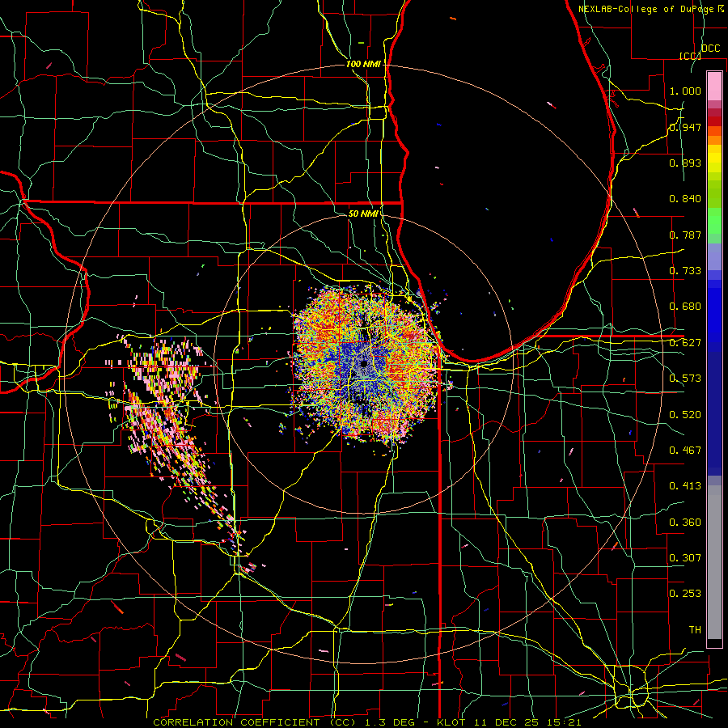Pick the pink swatch beside 1.000
728x728 pixels.
pos(714,87)
